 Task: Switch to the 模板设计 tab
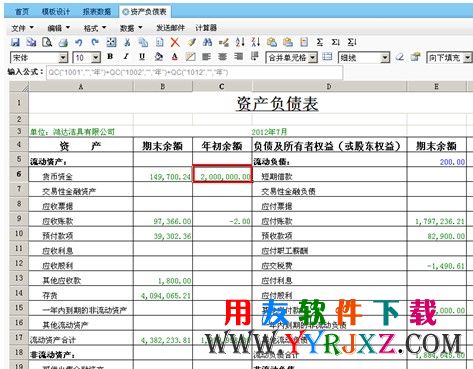[x=56, y=12]
